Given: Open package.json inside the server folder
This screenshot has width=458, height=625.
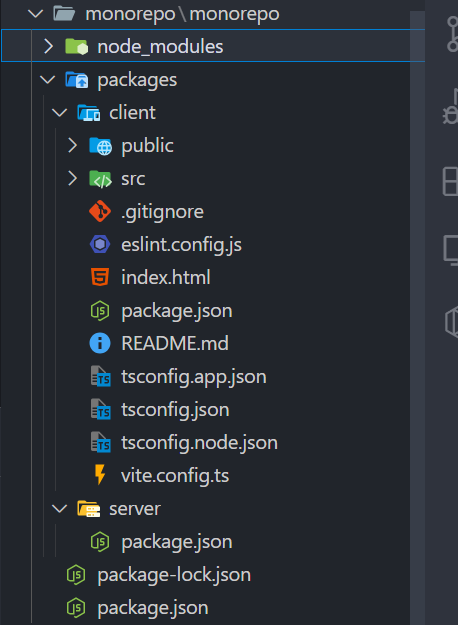Looking at the screenshot, I should click(x=177, y=542).
